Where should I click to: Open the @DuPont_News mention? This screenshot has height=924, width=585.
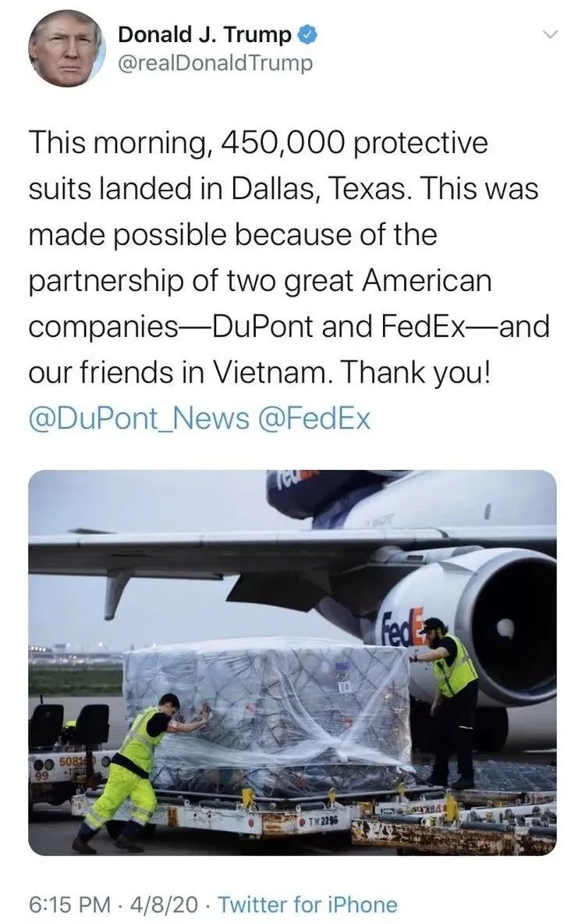(139, 419)
